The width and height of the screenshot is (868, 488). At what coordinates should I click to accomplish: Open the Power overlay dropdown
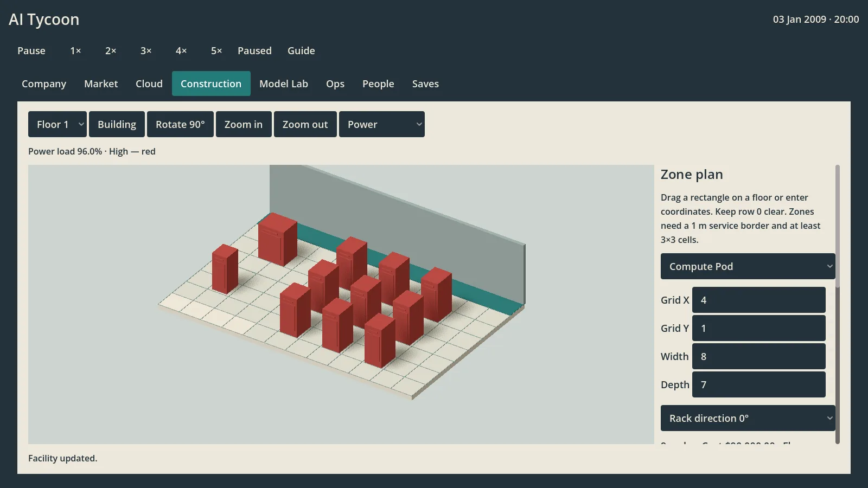(382, 124)
